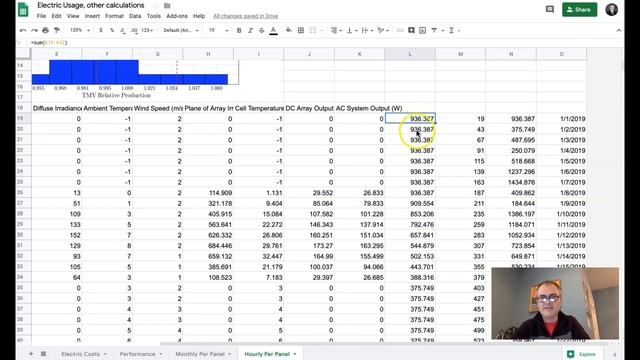The image size is (640, 360).
Task: Insert a comment from toolbar
Action: pyautogui.click(x=411, y=30)
